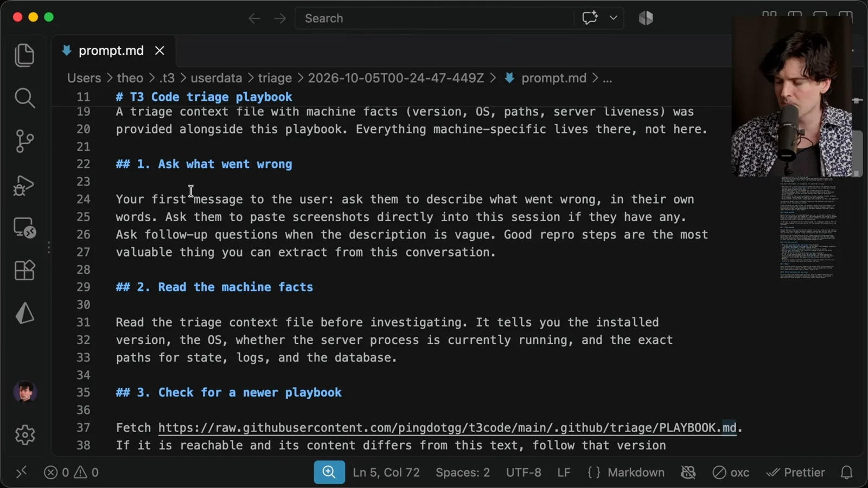Navigate forward with right arrow

click(x=280, y=18)
